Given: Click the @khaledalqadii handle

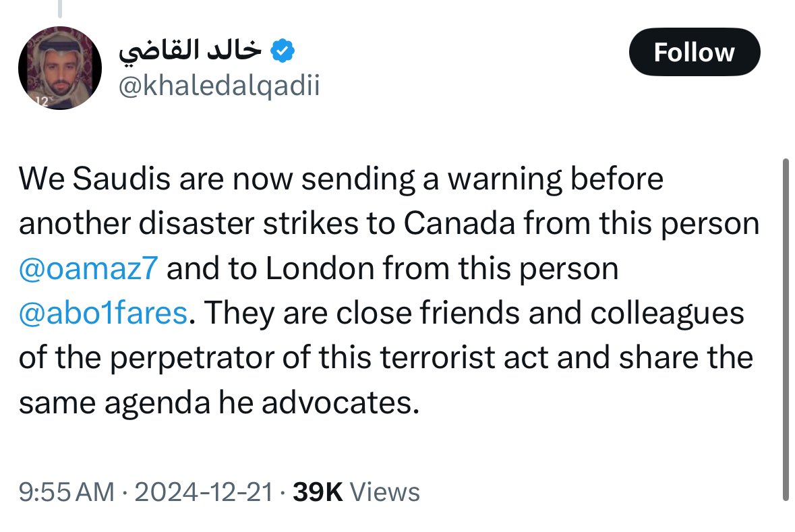Looking at the screenshot, I should 218,86.
